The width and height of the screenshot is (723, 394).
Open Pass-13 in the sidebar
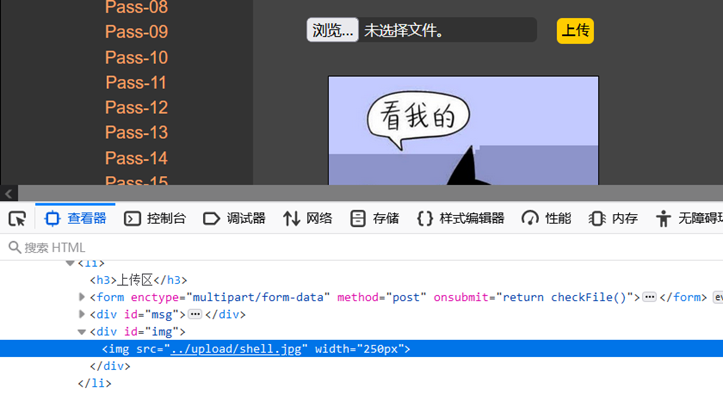coord(136,132)
